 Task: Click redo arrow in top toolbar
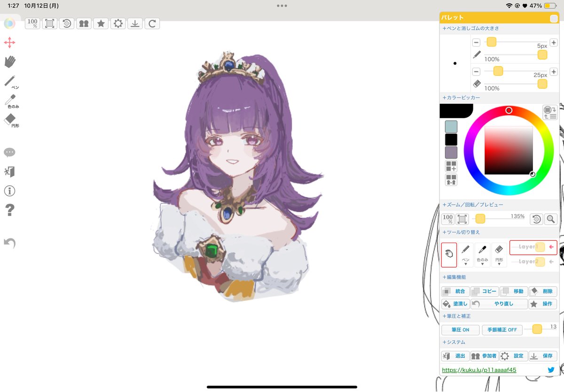(152, 23)
